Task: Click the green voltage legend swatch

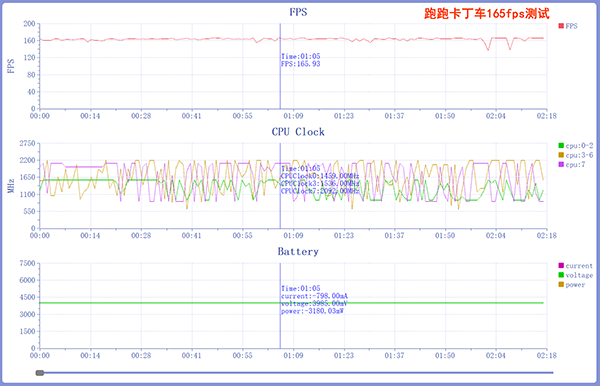Action: pos(561,275)
